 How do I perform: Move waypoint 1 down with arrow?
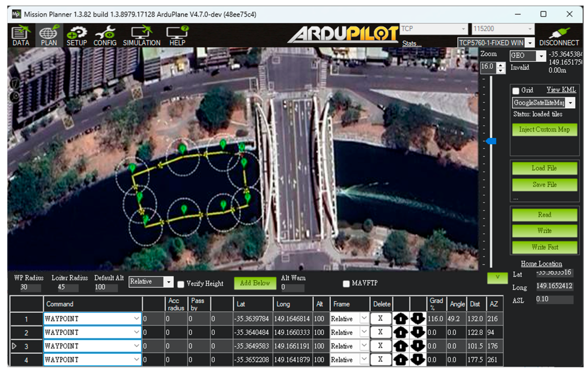pos(418,319)
